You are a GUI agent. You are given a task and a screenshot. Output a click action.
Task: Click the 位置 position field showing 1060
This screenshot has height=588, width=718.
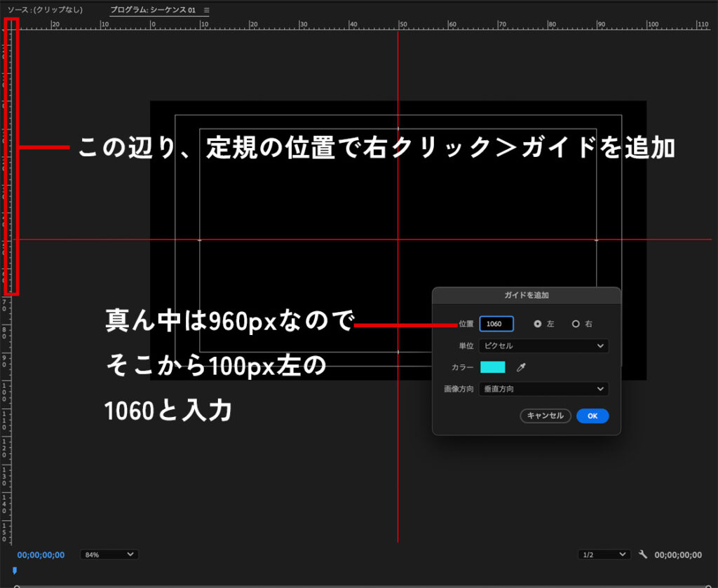click(496, 324)
